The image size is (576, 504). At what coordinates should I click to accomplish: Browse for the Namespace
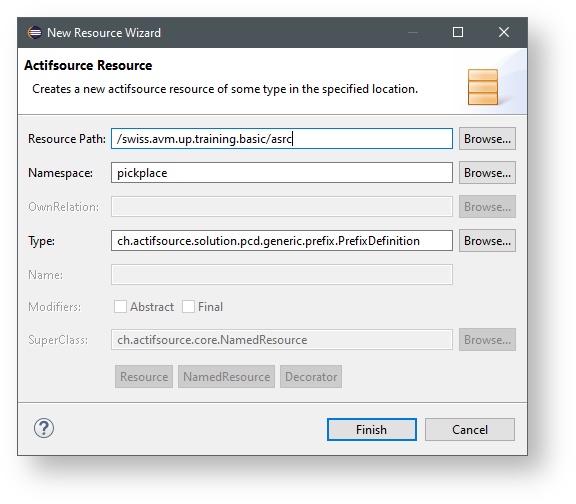pyautogui.click(x=487, y=173)
